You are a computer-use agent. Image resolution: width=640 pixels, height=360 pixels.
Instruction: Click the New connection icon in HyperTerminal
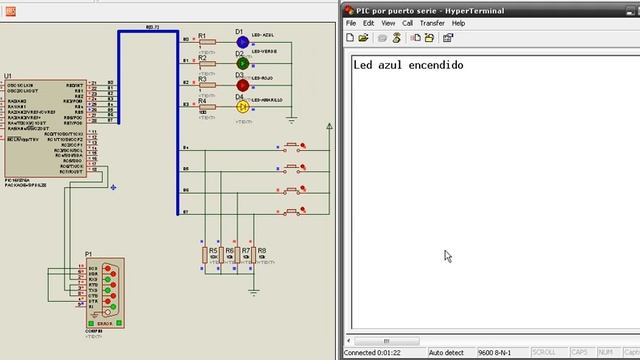[x=350, y=38]
